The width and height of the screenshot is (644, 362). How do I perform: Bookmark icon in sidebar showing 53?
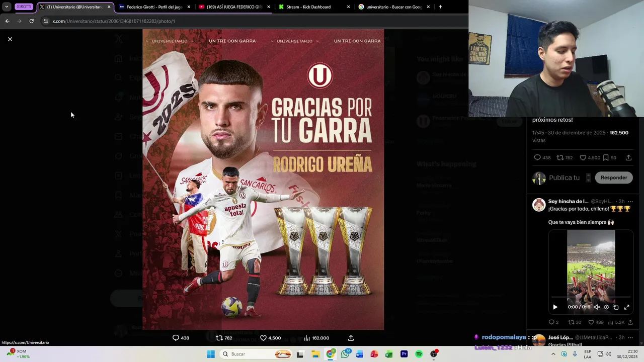[606, 157]
